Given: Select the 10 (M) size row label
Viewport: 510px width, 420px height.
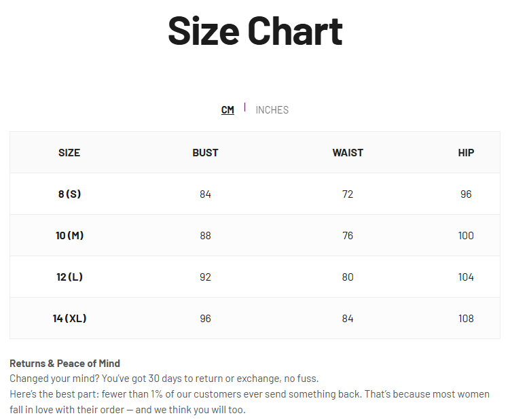Looking at the screenshot, I should tap(69, 236).
